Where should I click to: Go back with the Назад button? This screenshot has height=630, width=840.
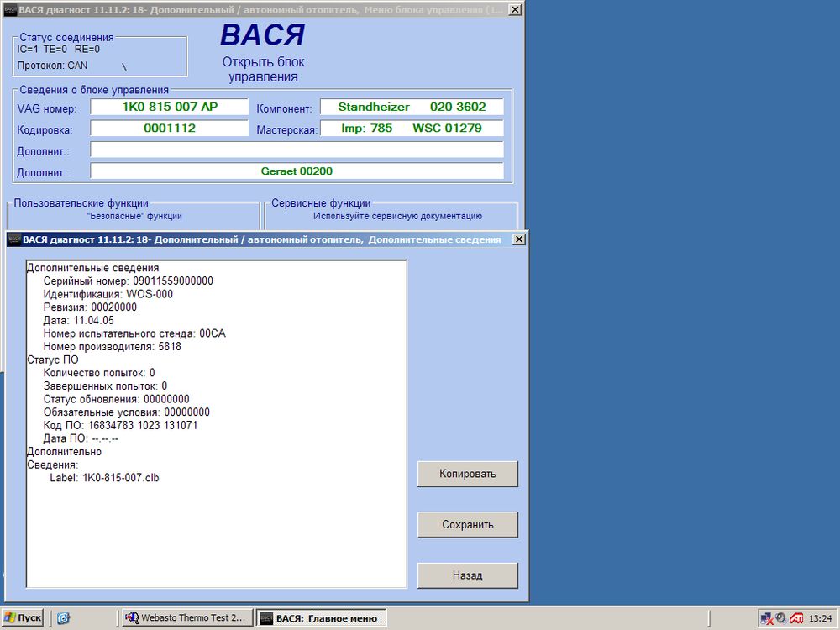click(x=467, y=575)
